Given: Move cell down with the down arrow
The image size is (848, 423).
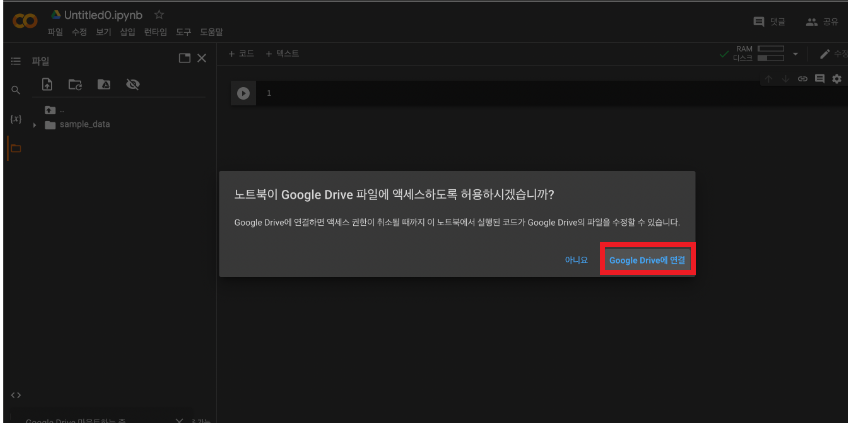Looking at the screenshot, I should 785,79.
